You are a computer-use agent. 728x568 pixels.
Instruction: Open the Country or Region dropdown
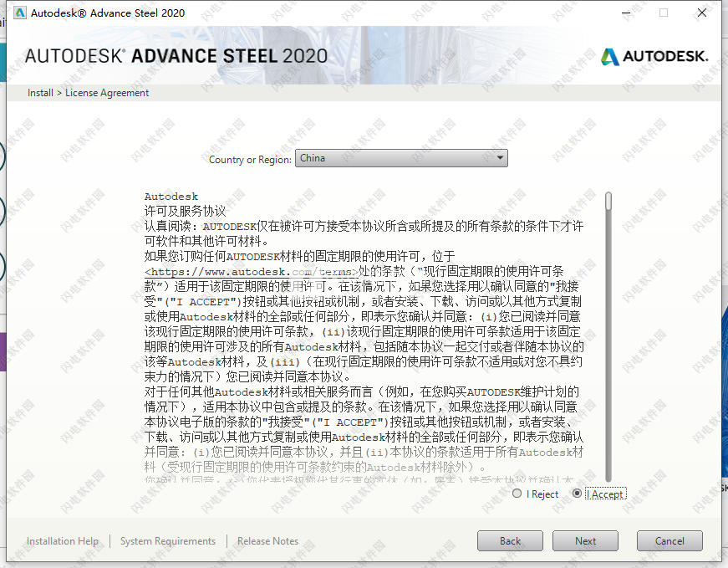coord(401,158)
